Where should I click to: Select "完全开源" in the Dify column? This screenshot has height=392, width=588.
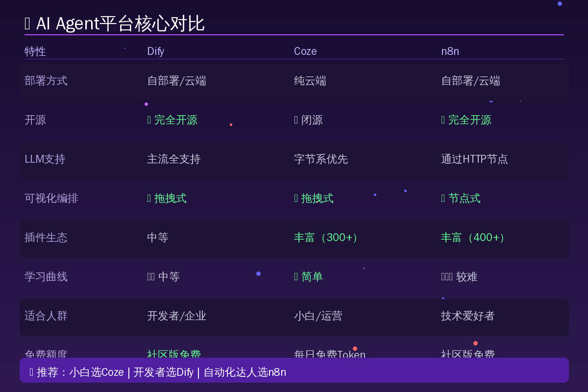[x=175, y=120]
